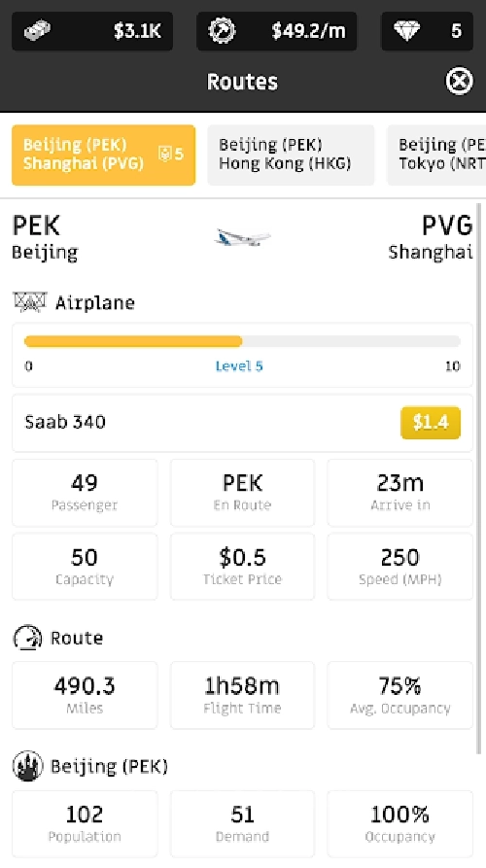Image resolution: width=486 pixels, height=868 pixels.
Task: Click the 51 Demand tile
Action: coord(242,823)
